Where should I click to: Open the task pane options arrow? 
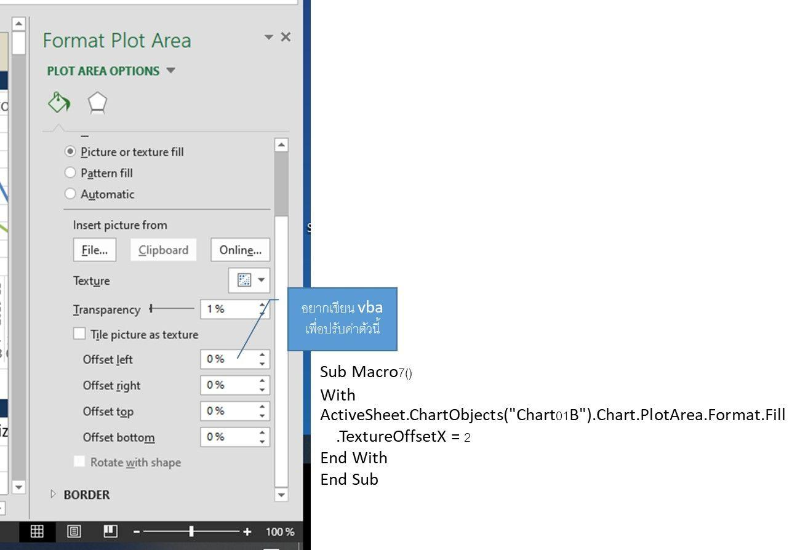point(268,37)
